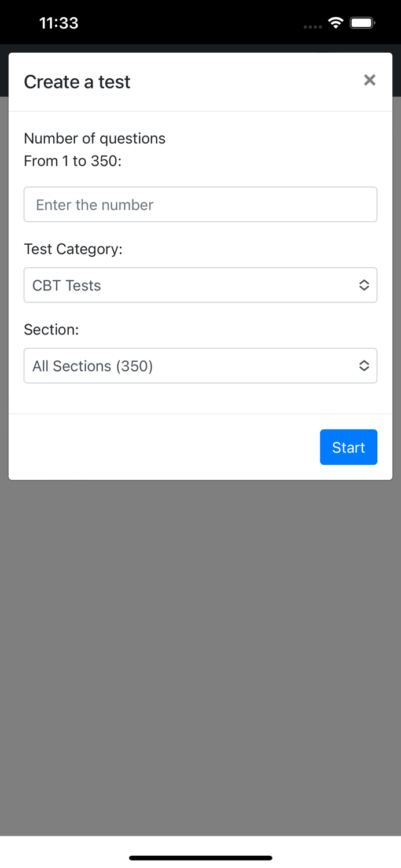Open the Section dropdown showing All Sections (350)
The height and width of the screenshot is (868, 401).
(200, 365)
